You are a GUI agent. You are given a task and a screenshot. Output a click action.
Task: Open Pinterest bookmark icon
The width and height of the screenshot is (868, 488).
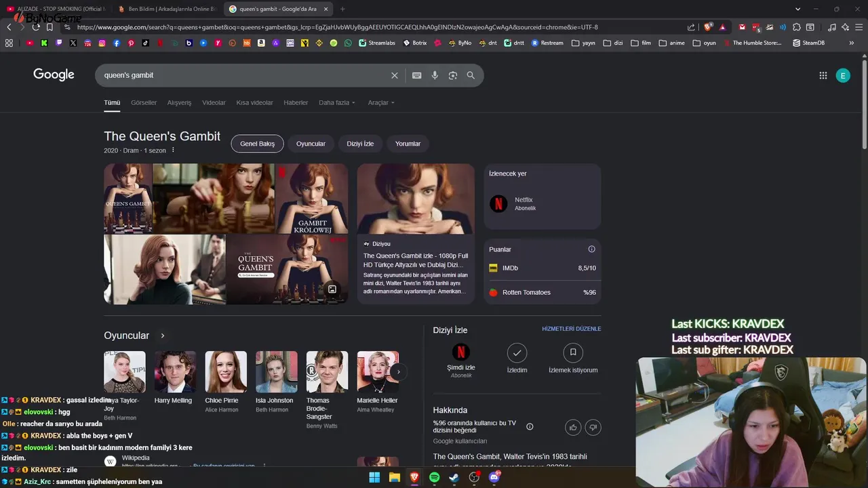(x=131, y=43)
